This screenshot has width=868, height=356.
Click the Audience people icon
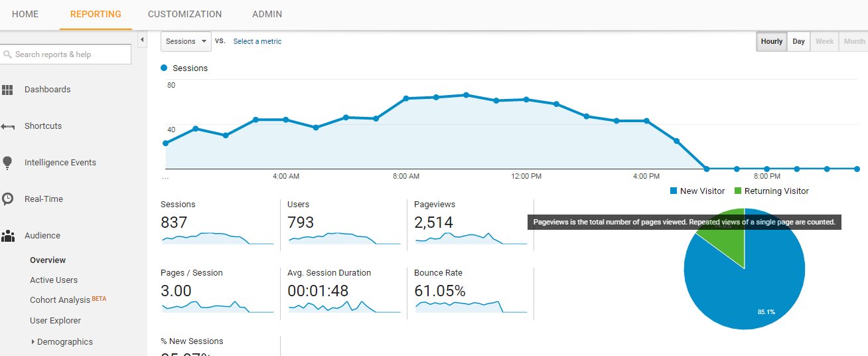click(8, 236)
